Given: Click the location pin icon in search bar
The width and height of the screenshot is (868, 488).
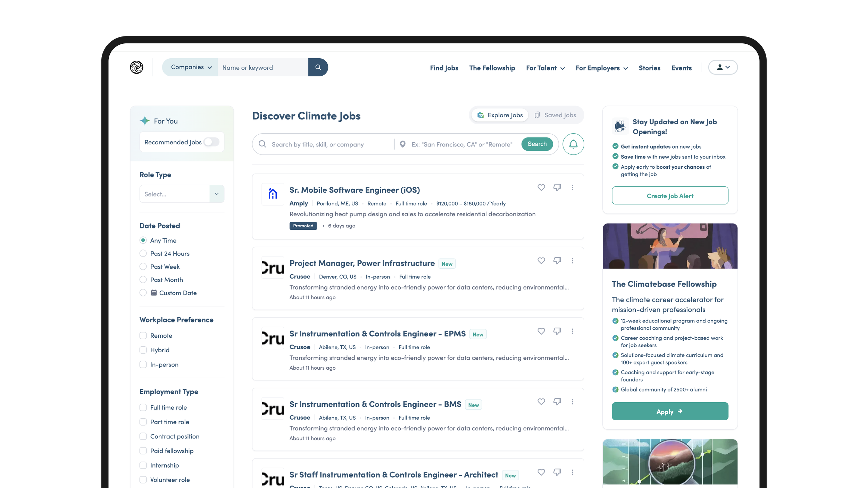Looking at the screenshot, I should point(402,144).
